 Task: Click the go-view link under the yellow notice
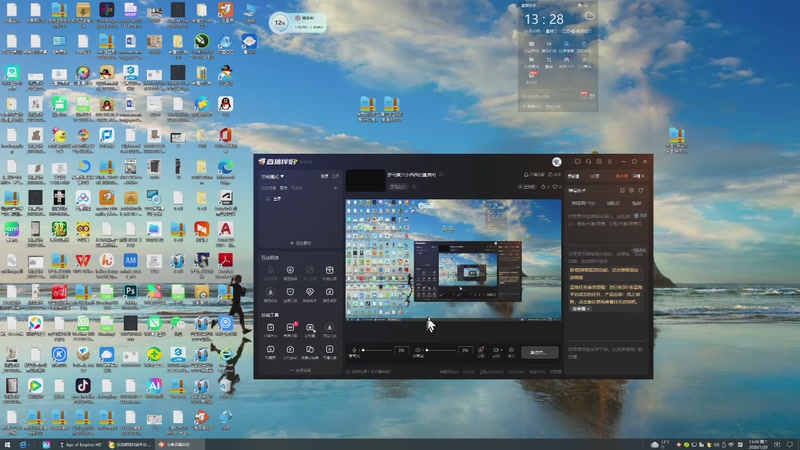pos(580,309)
